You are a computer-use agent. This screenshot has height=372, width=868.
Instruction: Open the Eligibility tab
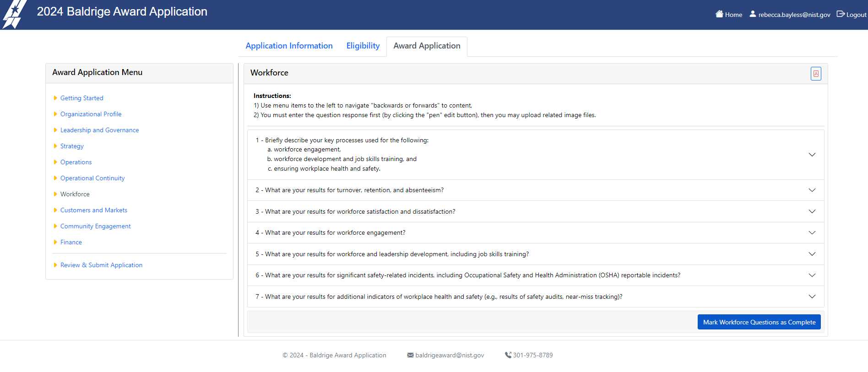point(363,46)
